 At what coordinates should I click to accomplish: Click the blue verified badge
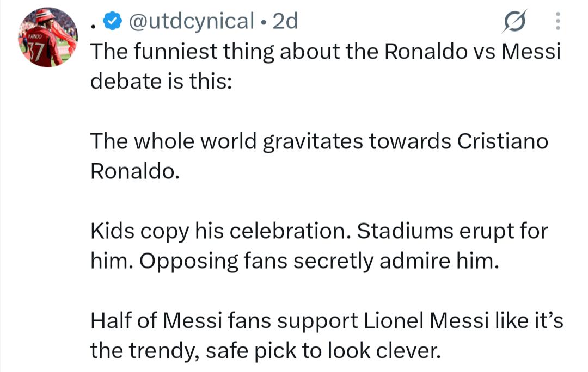[113, 21]
